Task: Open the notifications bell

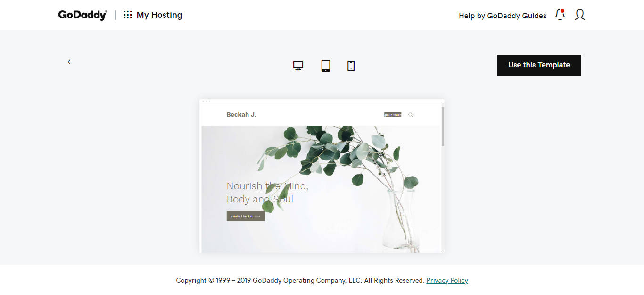Action: 560,15
